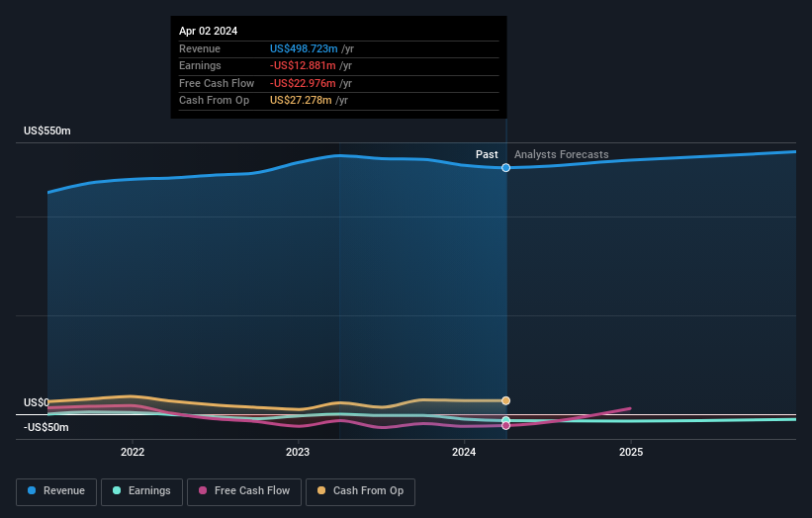Click the pink Free Cash Flow data point
This screenshot has height=518, width=812.
[506, 425]
